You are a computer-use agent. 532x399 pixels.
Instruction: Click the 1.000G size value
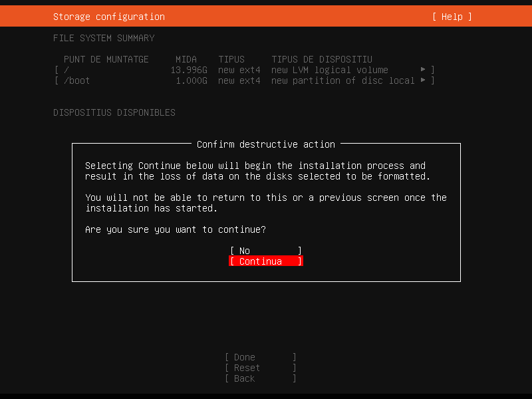(192, 80)
